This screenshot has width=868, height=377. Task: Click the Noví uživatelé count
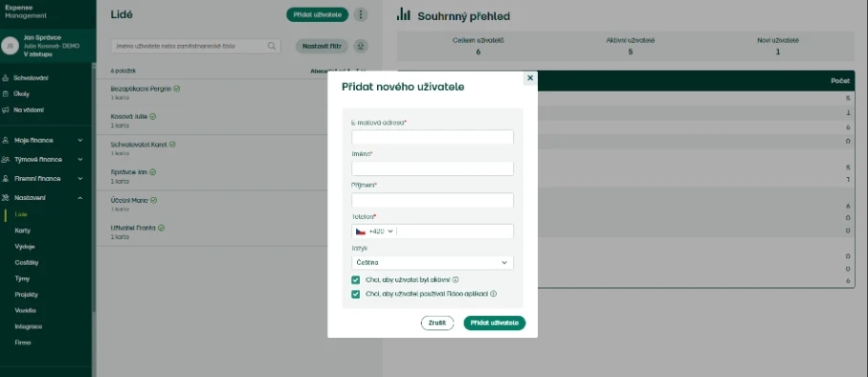point(778,52)
